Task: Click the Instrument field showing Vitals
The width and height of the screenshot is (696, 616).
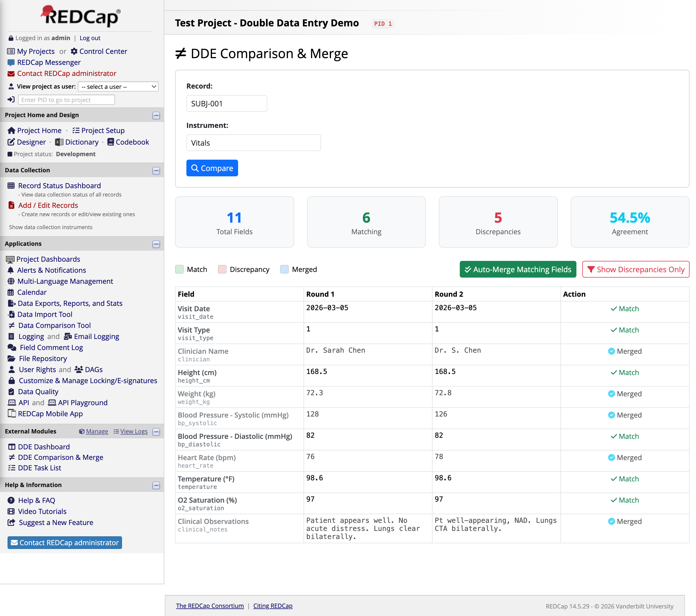Action: pos(253,143)
